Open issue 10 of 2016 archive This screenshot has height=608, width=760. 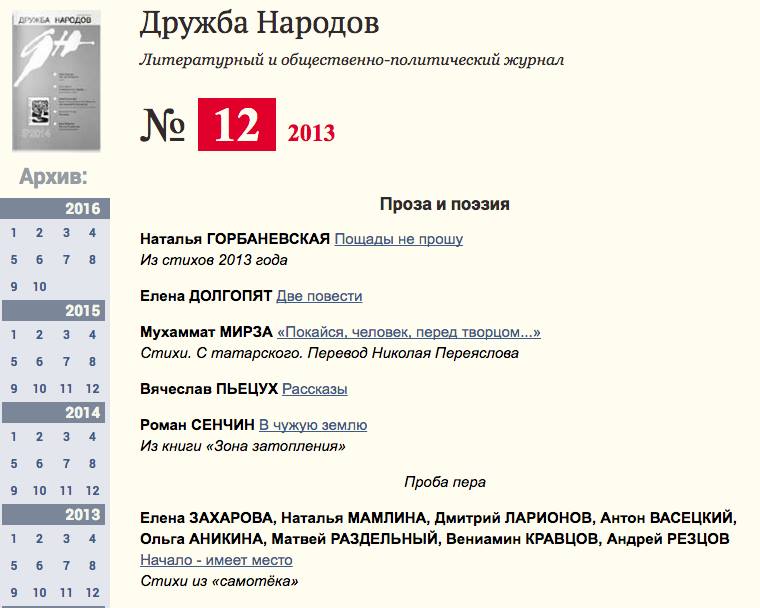click(x=39, y=287)
